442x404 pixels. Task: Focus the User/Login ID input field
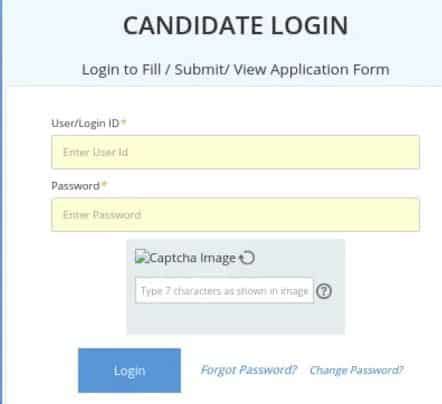click(x=235, y=152)
